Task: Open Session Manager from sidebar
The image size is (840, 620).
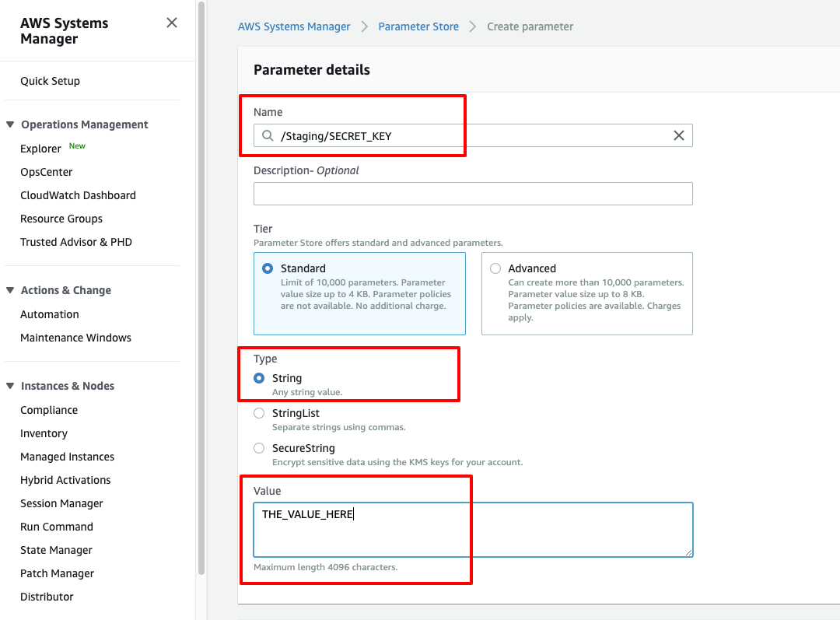Action: click(61, 503)
